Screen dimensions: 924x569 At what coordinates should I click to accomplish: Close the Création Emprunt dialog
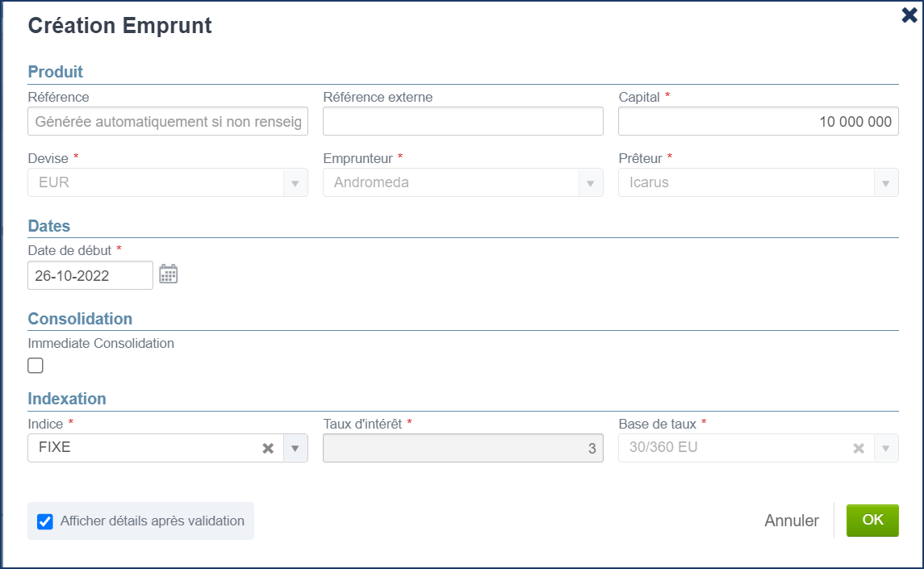point(909,15)
